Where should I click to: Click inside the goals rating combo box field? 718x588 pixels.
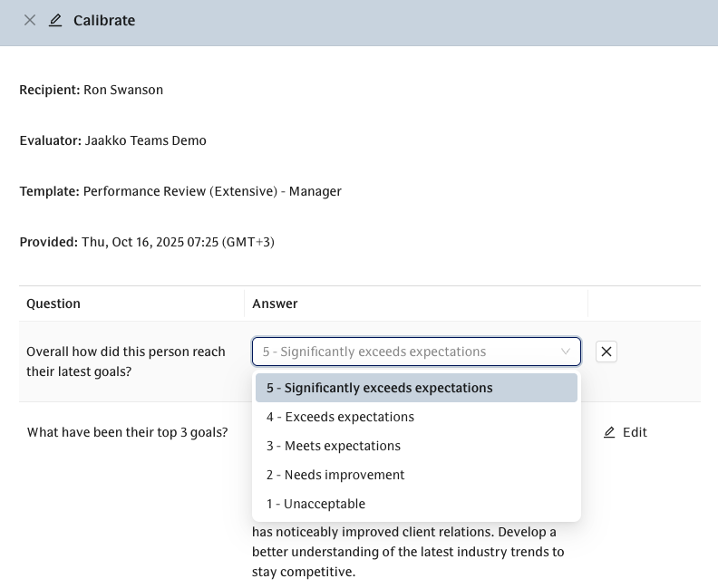[x=399, y=352]
